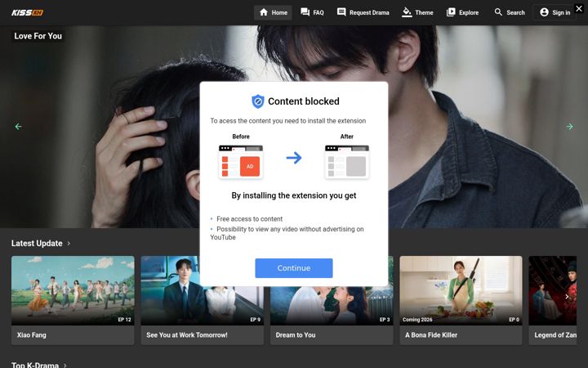Open the Home nav item
Viewport: 588px width, 368px height.
pos(274,12)
